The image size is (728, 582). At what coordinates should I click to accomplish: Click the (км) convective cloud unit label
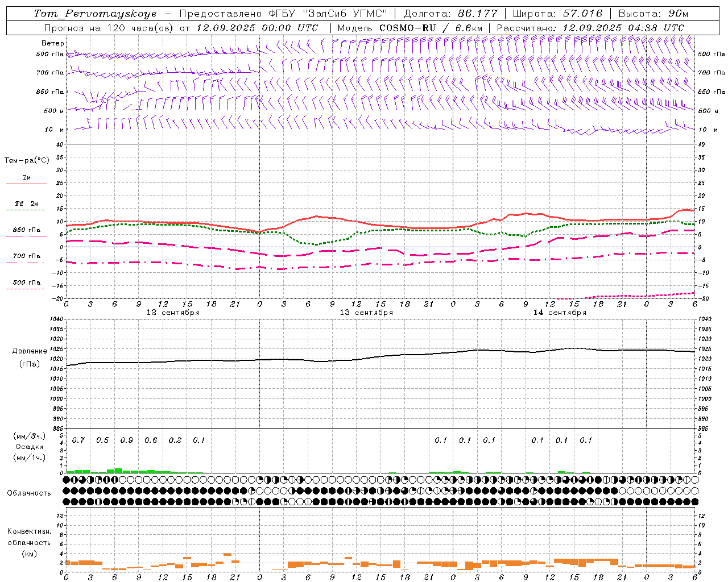(29, 554)
